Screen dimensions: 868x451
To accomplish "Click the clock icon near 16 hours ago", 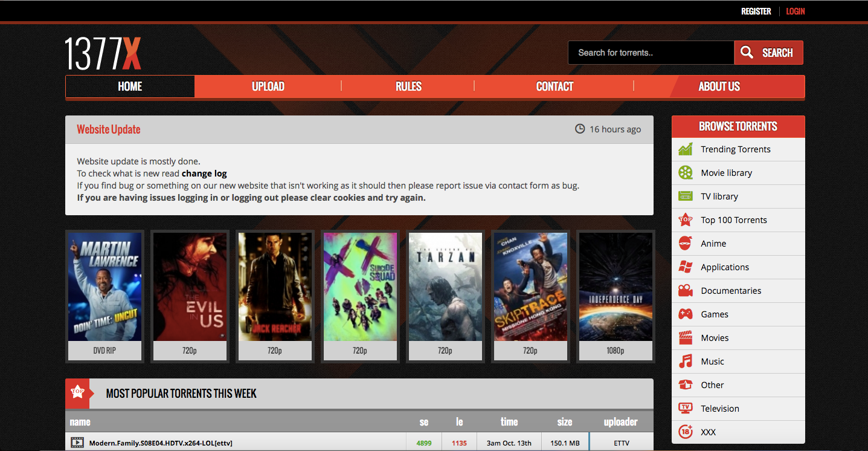I will tap(579, 129).
